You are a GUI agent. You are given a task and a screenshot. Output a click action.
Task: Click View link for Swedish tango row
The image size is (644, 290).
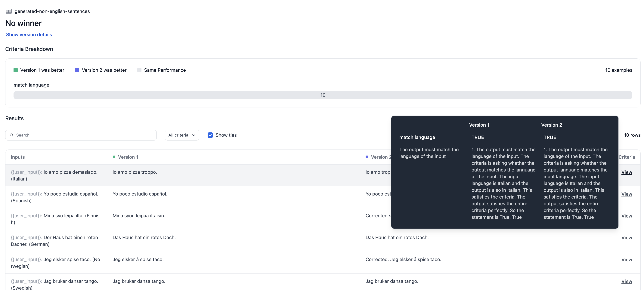point(627,281)
